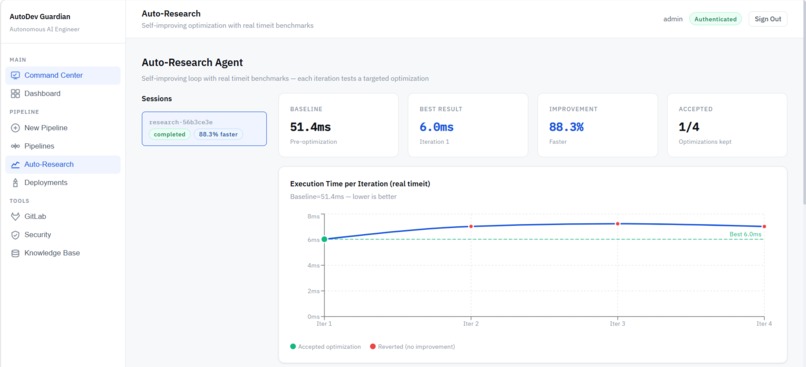Click the Reverted (no improvement) legend entry

pos(413,346)
